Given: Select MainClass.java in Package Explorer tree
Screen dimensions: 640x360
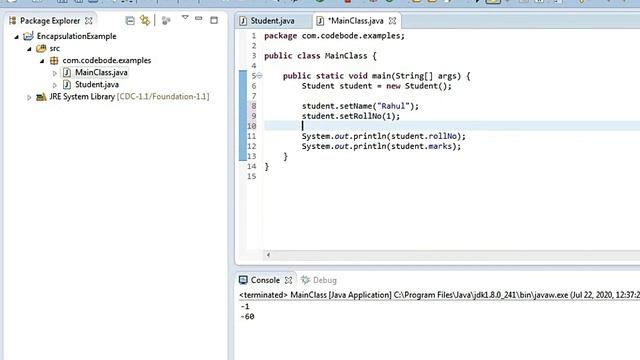Looking at the screenshot, I should click(x=101, y=72).
